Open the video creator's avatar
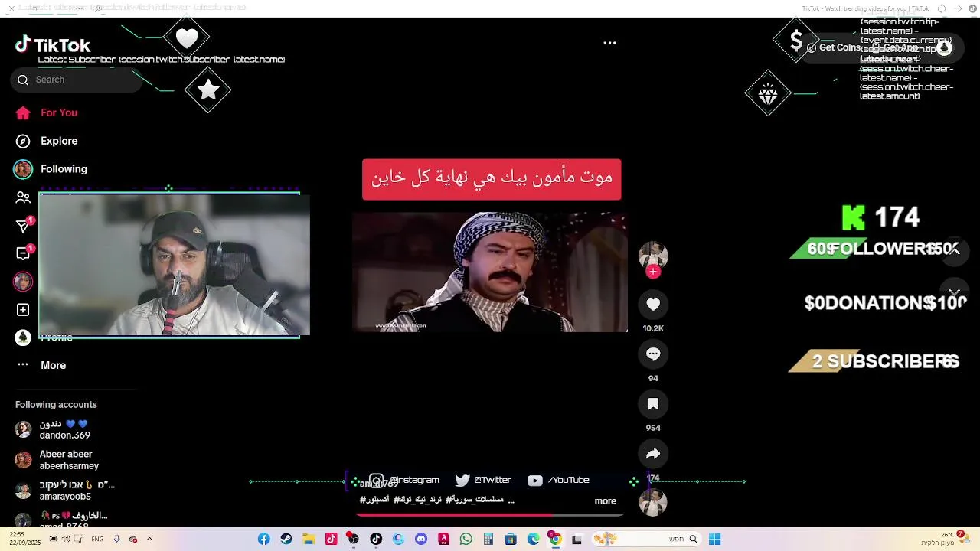The height and width of the screenshot is (551, 980). click(653, 255)
